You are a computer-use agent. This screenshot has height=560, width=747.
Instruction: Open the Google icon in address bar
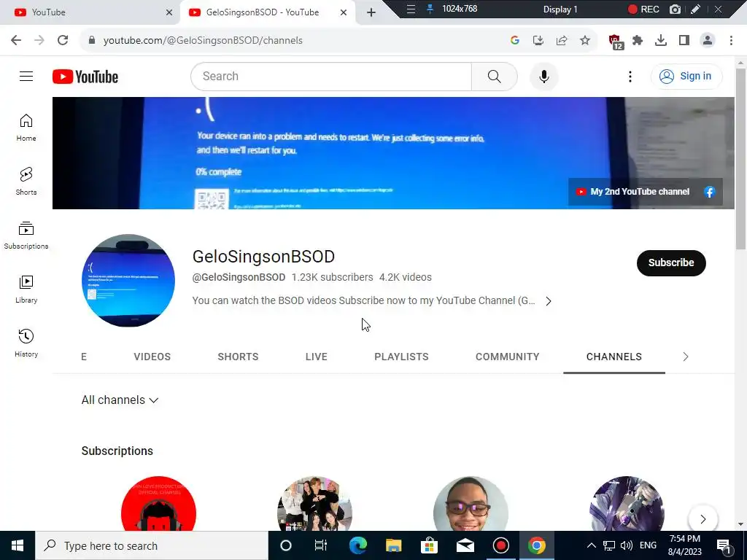(x=514, y=41)
